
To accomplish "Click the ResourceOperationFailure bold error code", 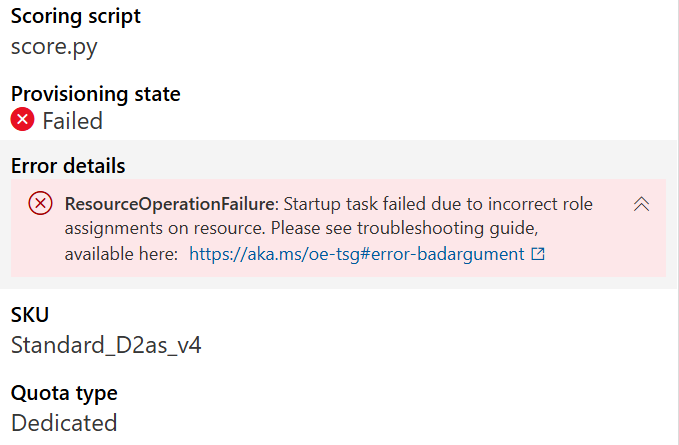I will (x=169, y=204).
